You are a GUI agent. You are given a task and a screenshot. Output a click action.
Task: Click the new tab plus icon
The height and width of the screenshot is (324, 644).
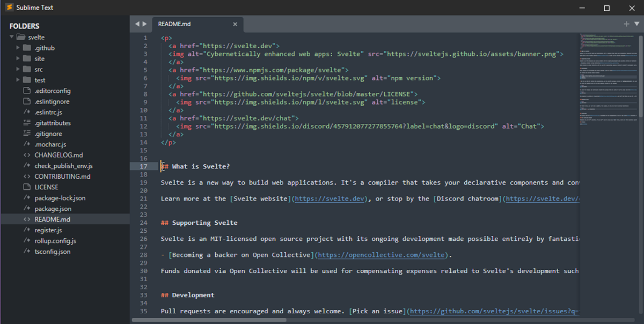coord(626,24)
